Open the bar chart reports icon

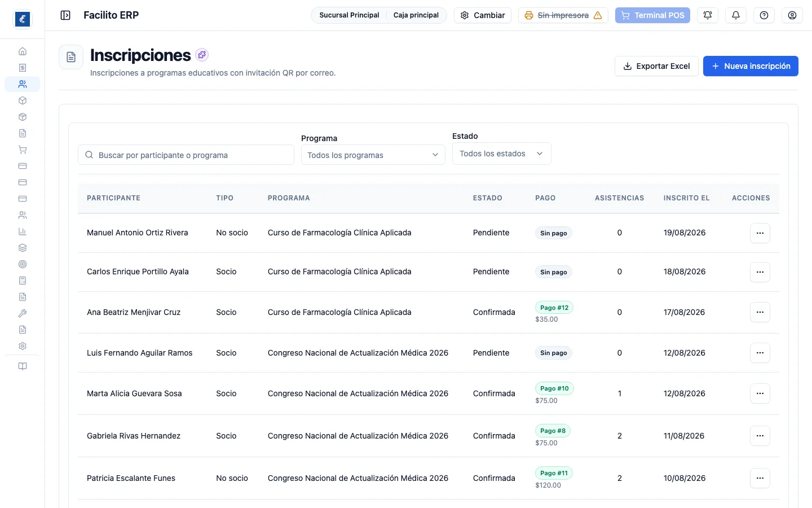[x=23, y=231]
